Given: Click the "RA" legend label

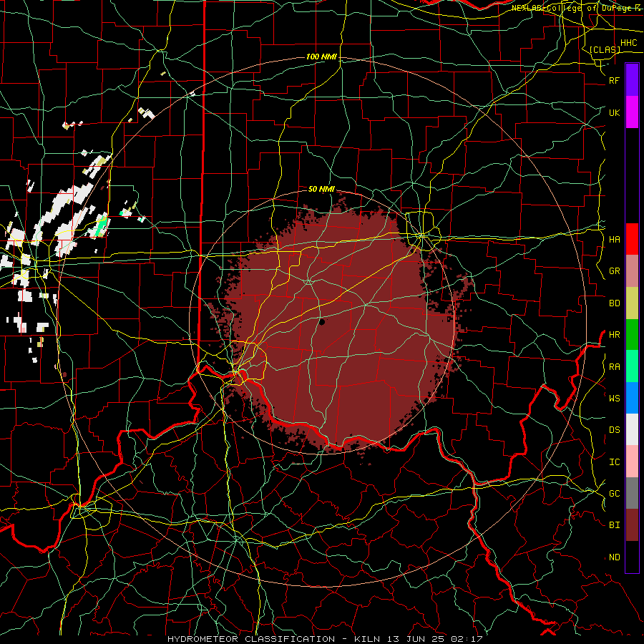Looking at the screenshot, I should click(614, 367).
